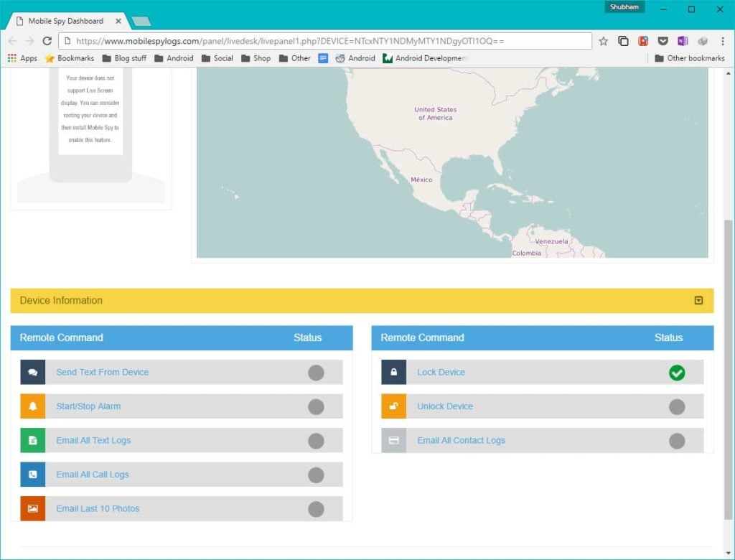
Task: Click the OneNote clipper extension icon
Action: (683, 41)
